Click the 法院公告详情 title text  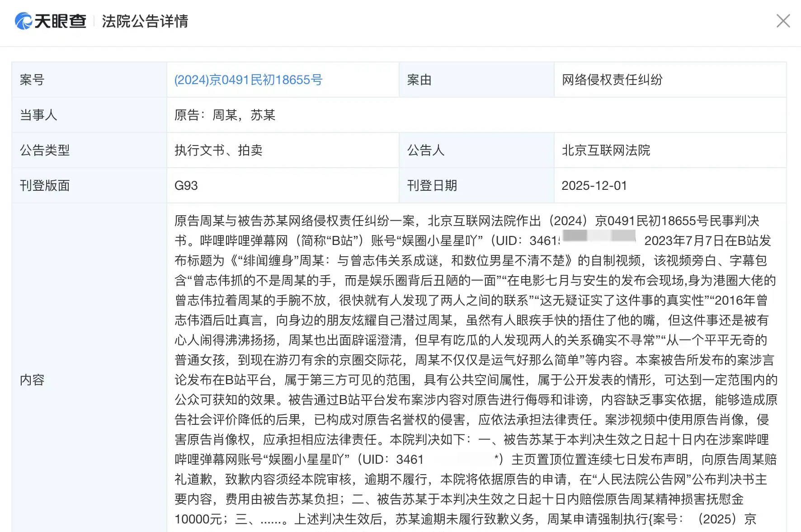(x=145, y=21)
